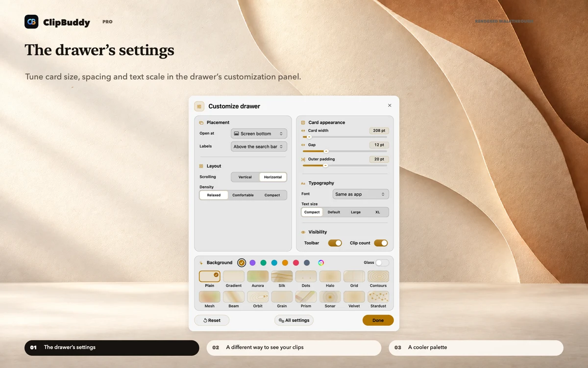Apply the Dots background pattern

(x=306, y=276)
